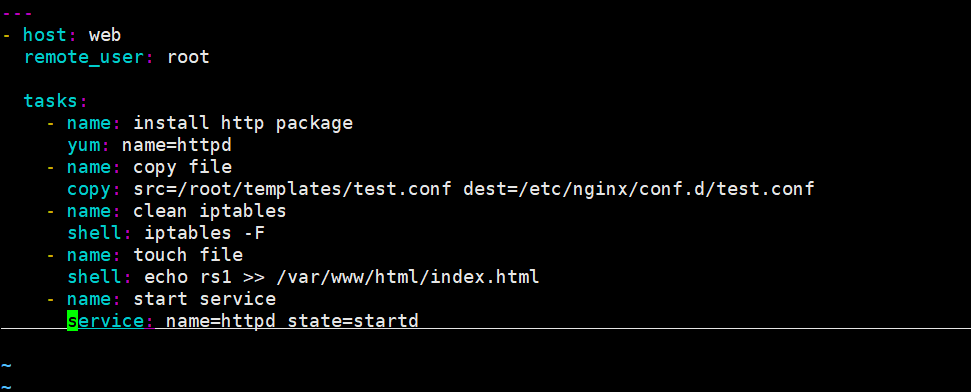
Task: Click 'clean iptables' task name
Action: [x=210, y=211]
